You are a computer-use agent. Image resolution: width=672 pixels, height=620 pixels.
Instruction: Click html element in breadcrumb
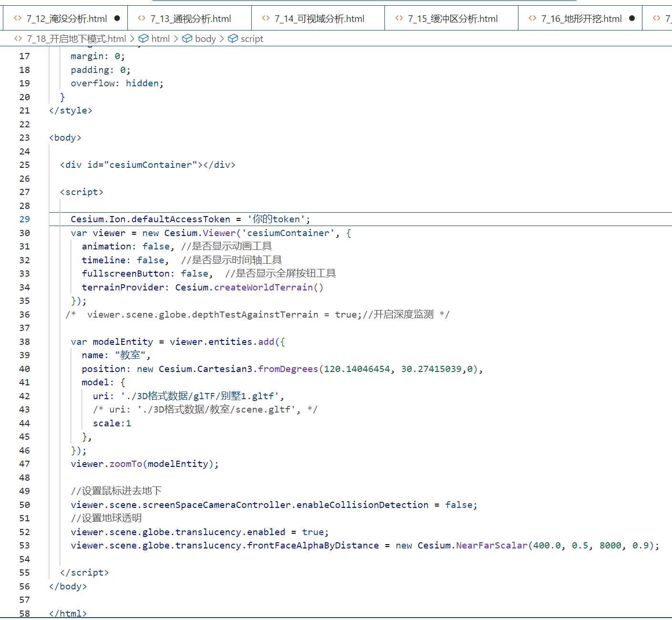[160, 39]
